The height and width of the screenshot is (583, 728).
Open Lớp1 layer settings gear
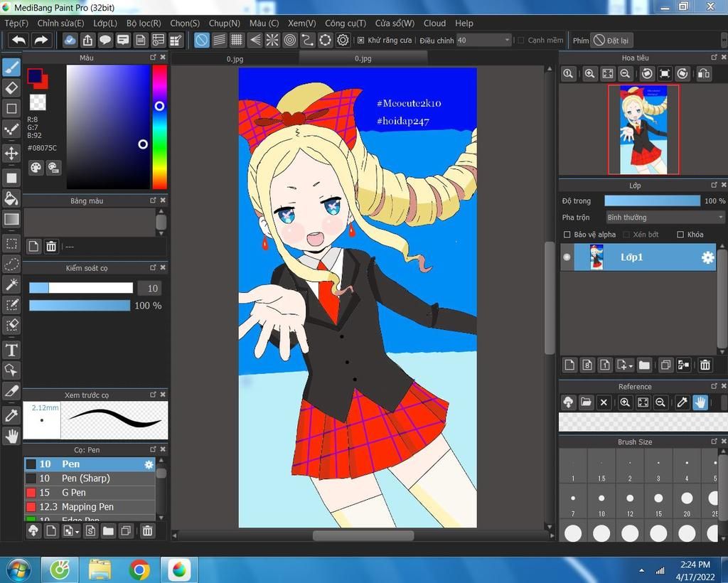pyautogui.click(x=707, y=257)
